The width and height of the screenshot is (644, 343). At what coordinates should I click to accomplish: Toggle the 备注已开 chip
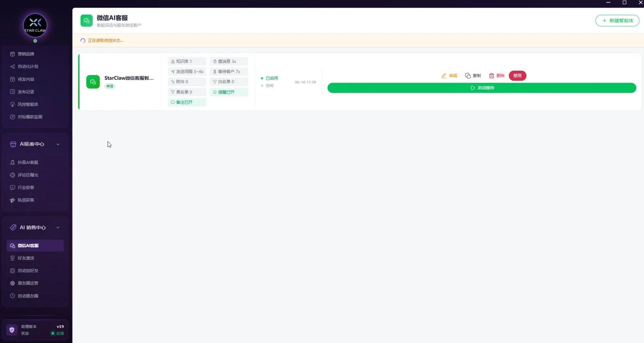[x=187, y=102]
